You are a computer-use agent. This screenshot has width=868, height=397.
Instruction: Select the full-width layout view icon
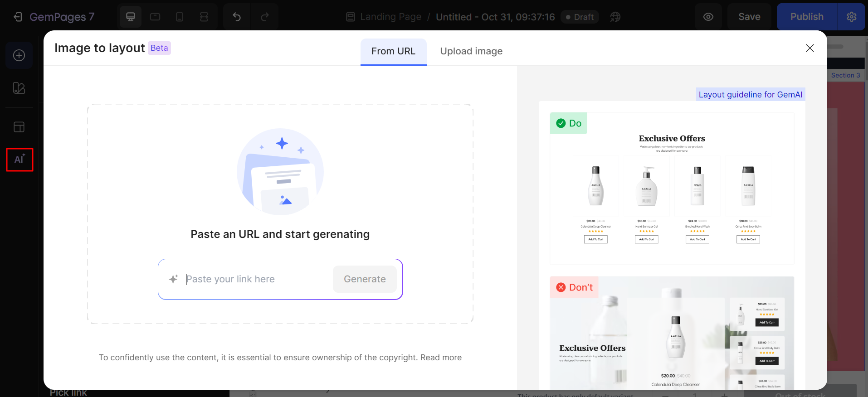(x=204, y=17)
